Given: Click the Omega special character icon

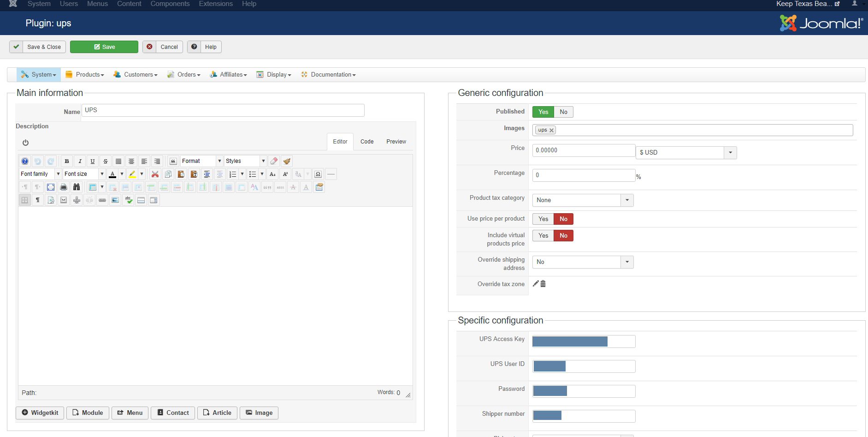Looking at the screenshot, I should point(318,174).
